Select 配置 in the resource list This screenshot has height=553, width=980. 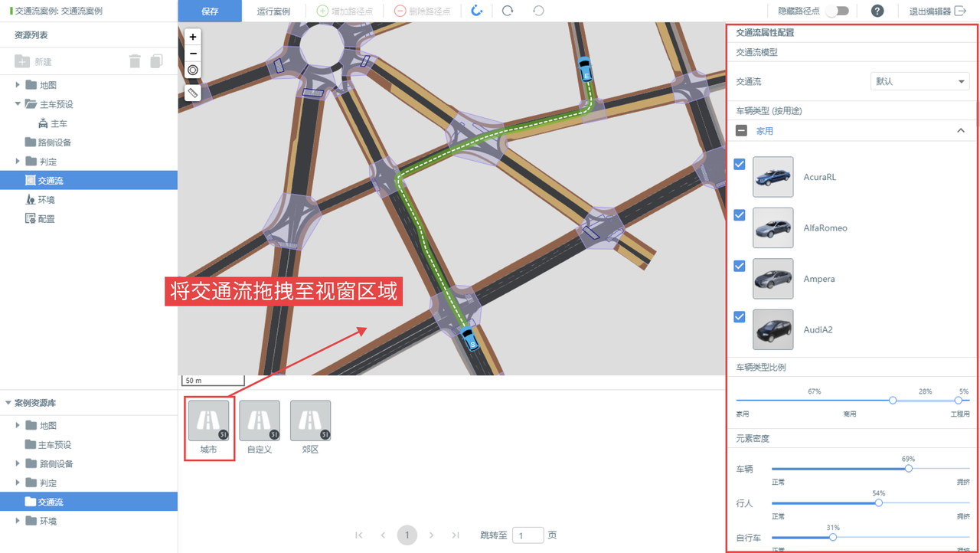pos(47,219)
